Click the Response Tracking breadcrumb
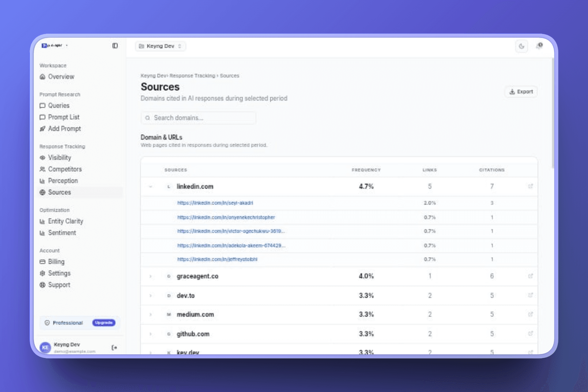 [192, 76]
